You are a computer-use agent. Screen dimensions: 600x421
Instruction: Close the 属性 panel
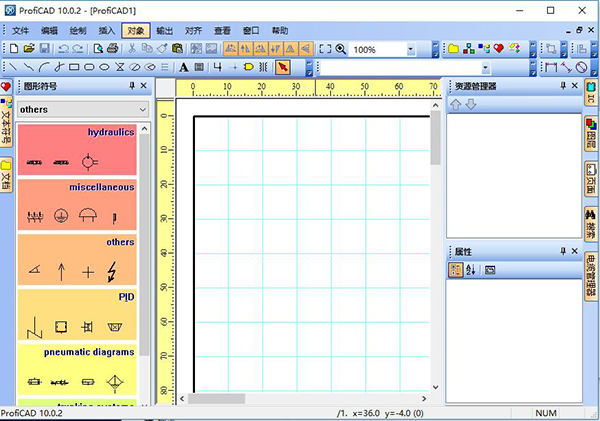574,251
